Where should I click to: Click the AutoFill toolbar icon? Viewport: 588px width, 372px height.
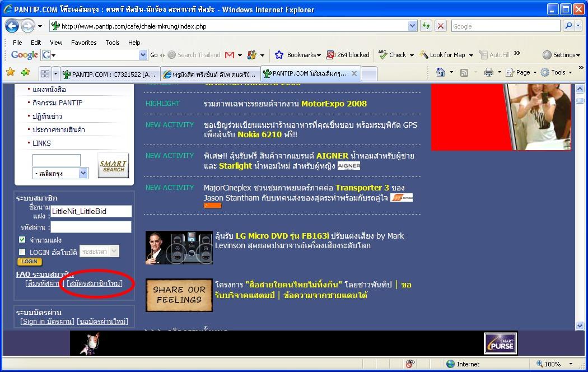(494, 55)
